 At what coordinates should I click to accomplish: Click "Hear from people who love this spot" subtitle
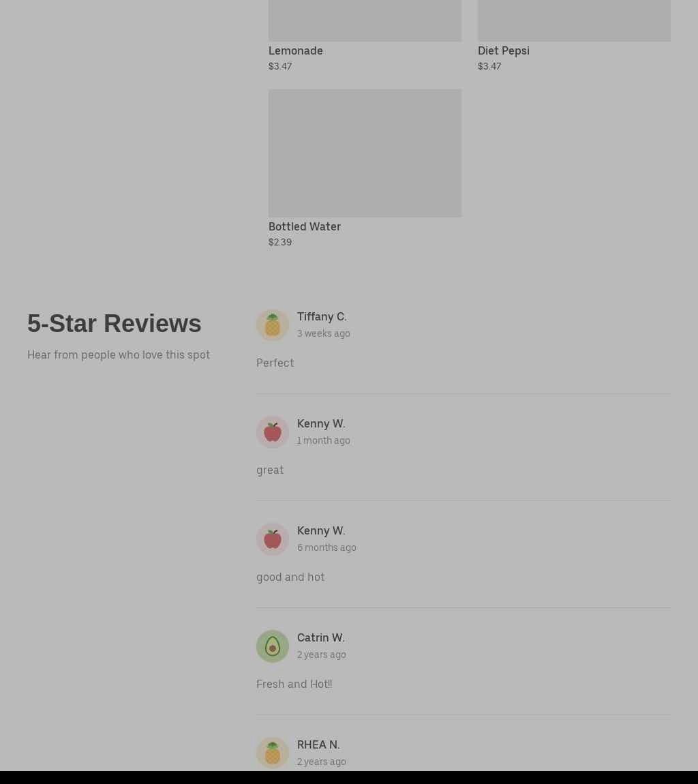[119, 355]
